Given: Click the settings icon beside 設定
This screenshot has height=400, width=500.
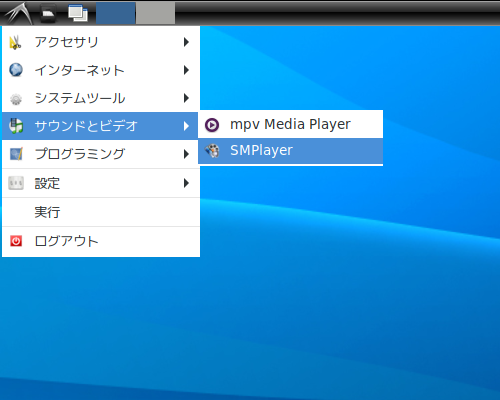Looking at the screenshot, I should pyautogui.click(x=16, y=183).
